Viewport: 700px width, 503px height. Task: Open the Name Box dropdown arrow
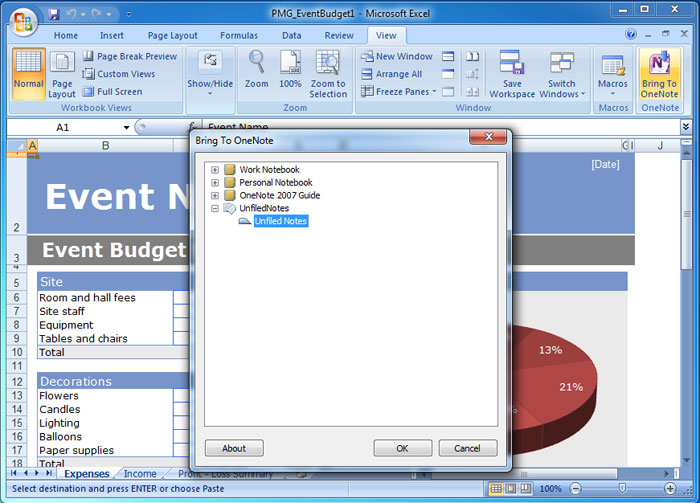tap(126, 128)
